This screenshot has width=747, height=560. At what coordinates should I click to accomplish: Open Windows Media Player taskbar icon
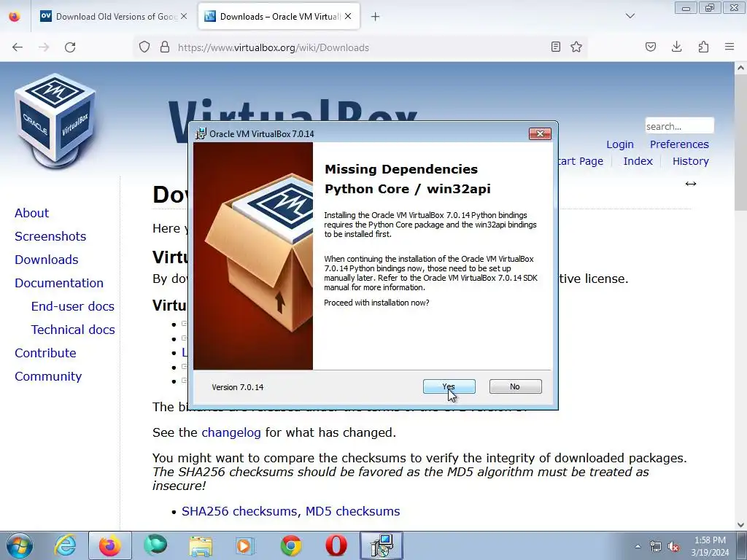coord(246,545)
